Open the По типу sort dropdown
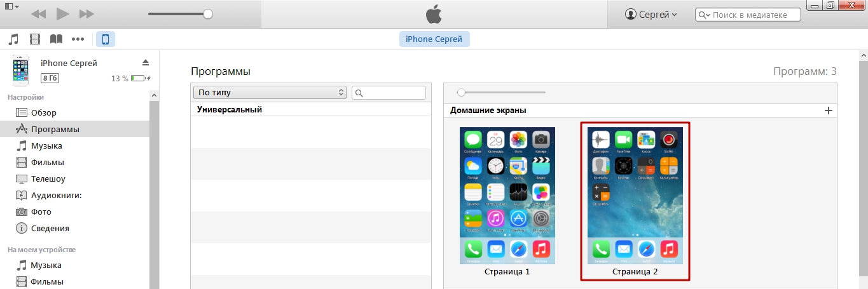The image size is (868, 289). coord(270,93)
